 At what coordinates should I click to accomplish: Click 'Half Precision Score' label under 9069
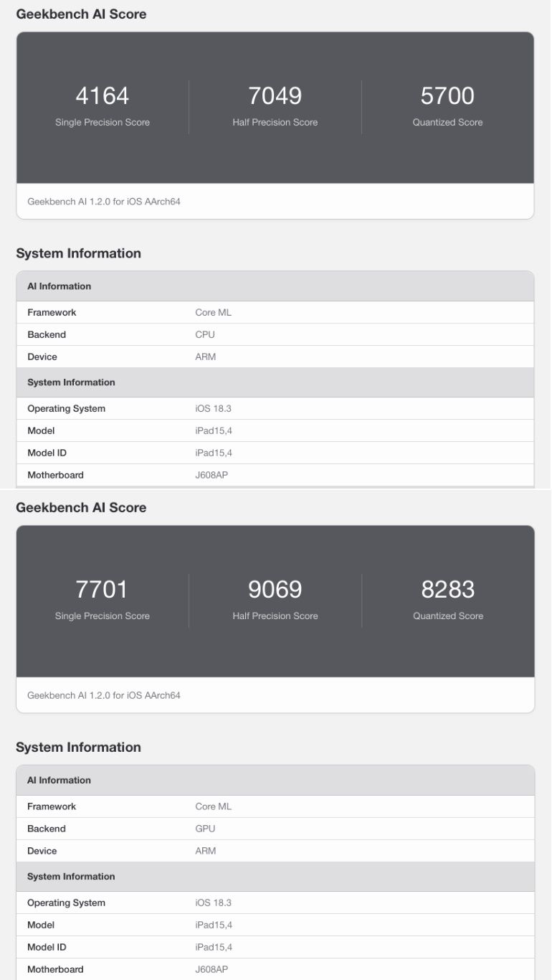(275, 616)
